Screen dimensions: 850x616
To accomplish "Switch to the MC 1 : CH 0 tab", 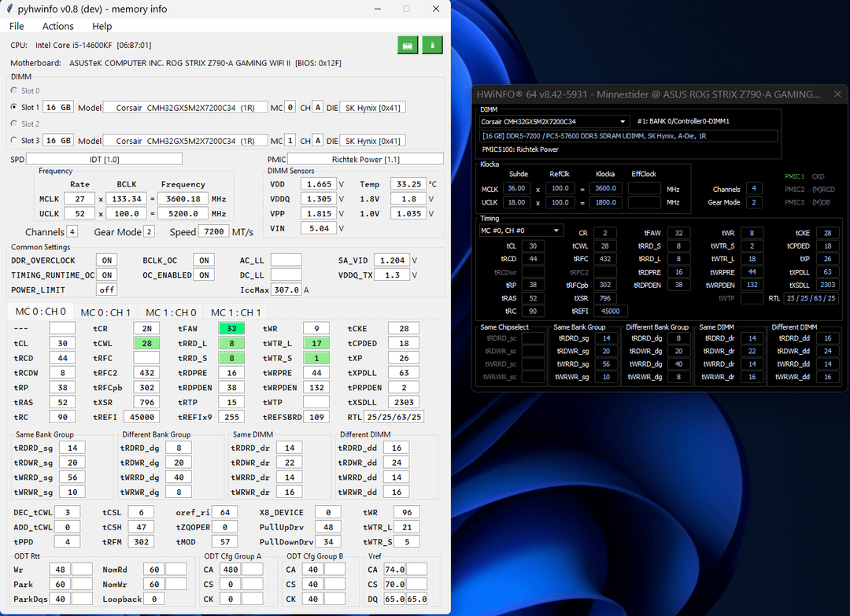I will (x=171, y=312).
